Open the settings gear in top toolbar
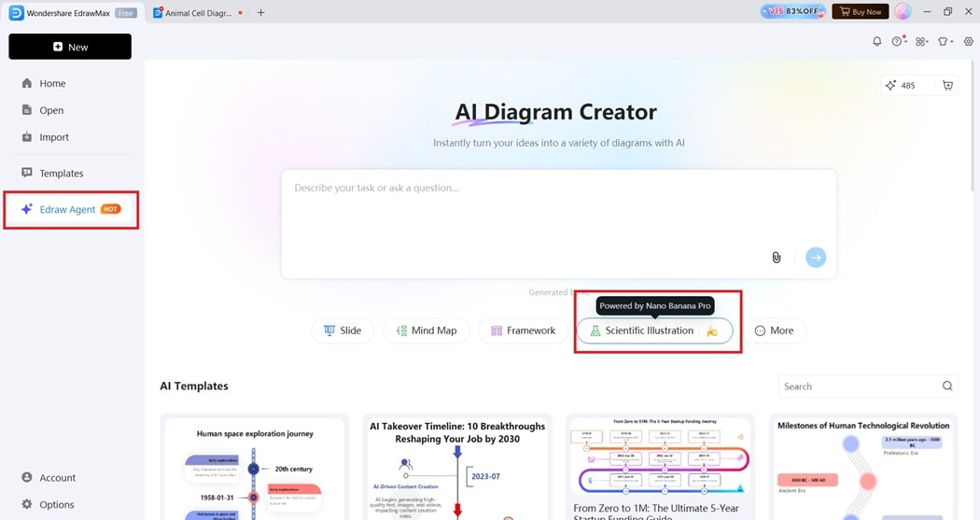Viewport: 980px width, 520px height. point(968,41)
